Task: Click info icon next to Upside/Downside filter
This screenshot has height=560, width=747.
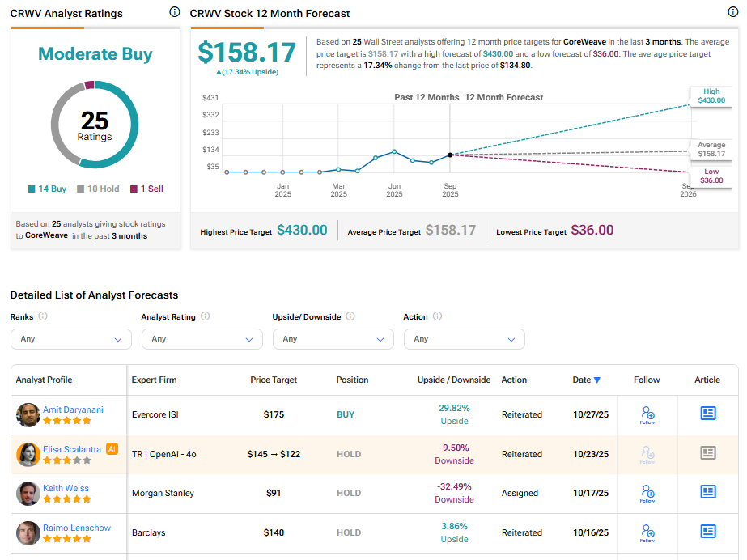Action: pyautogui.click(x=350, y=317)
